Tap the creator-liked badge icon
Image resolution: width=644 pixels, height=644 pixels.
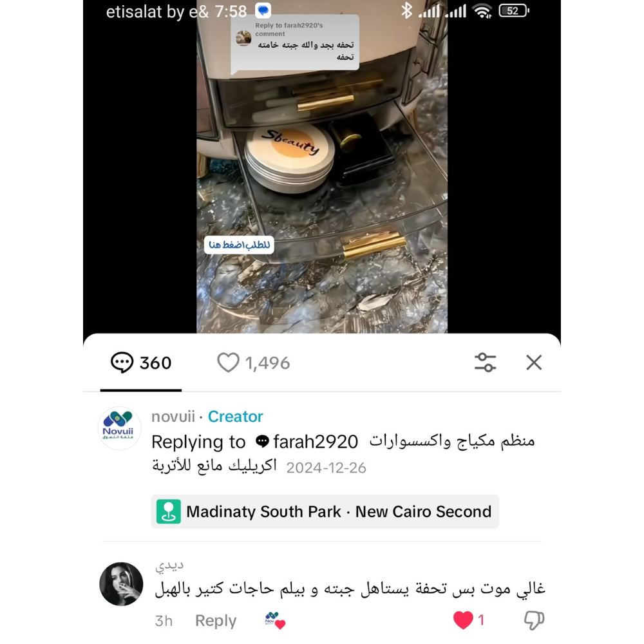tap(275, 621)
